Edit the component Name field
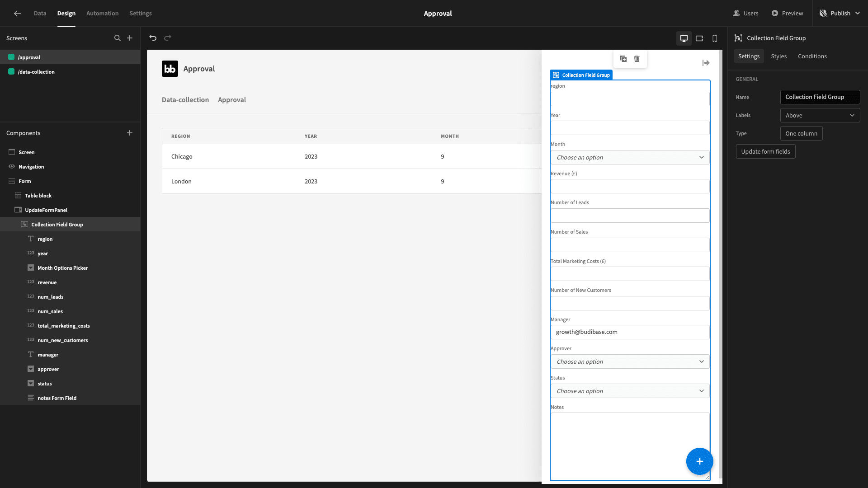Viewport: 868px width, 488px height. click(x=820, y=97)
